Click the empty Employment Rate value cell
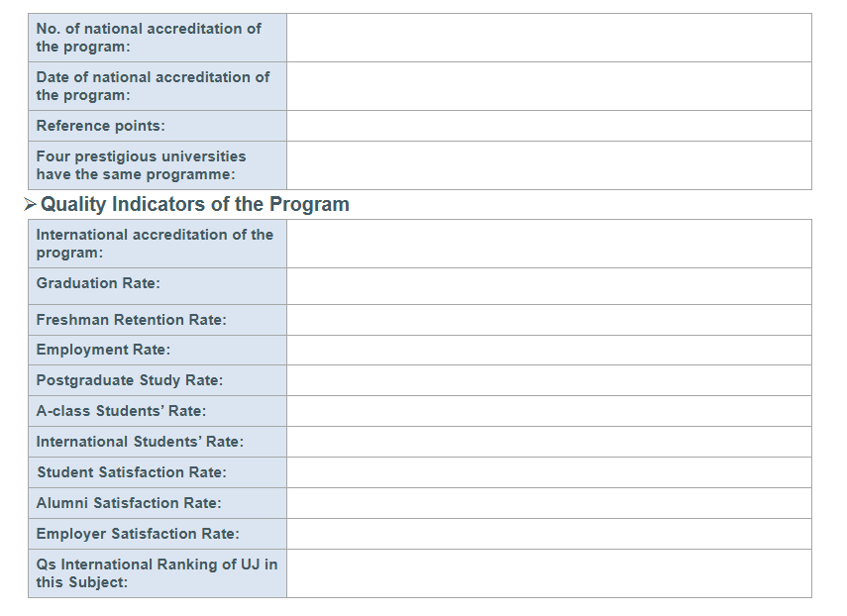 tap(549, 350)
